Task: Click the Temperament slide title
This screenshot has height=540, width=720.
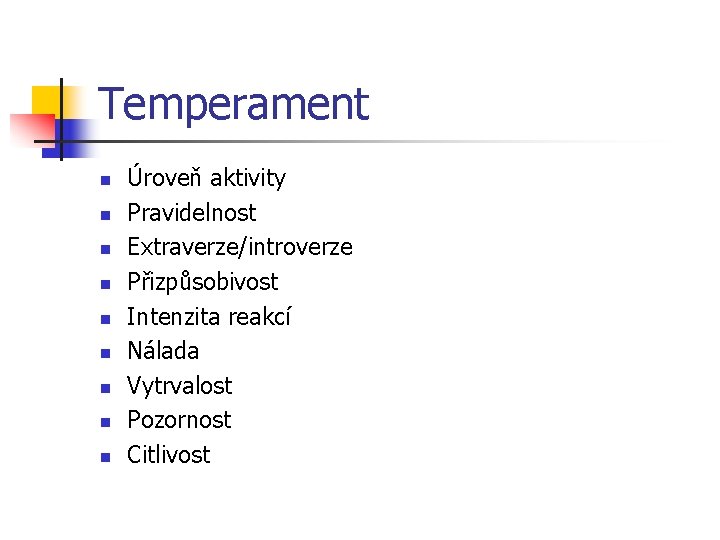Action: coord(234,104)
